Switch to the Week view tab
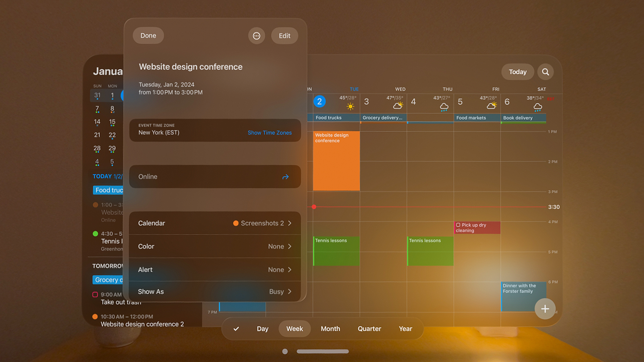The image size is (644, 362). tap(294, 329)
